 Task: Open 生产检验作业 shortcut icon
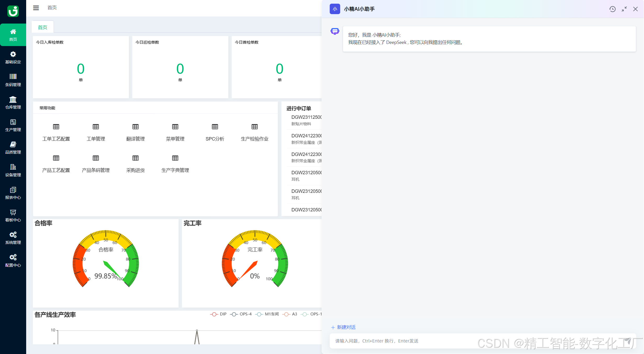254,127
